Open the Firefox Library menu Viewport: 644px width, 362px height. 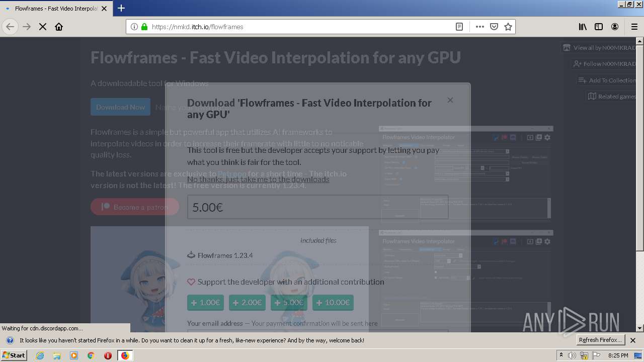pos(583,27)
